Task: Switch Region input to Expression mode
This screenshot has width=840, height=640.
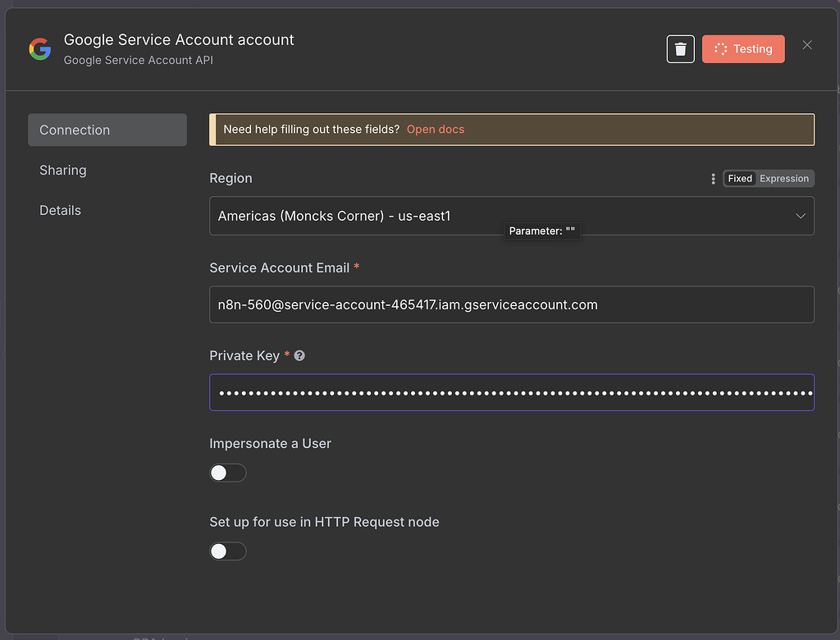Action: point(784,178)
